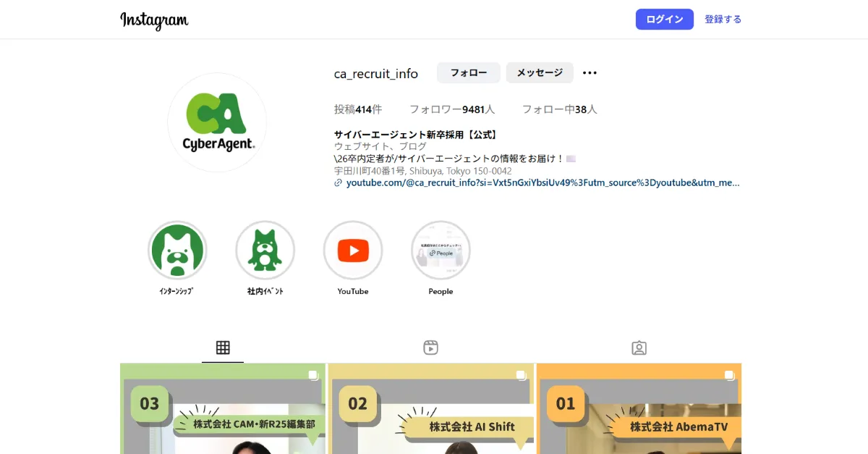Click the 投稿414件 count
Viewport: 868px width, 454px height.
358,109
